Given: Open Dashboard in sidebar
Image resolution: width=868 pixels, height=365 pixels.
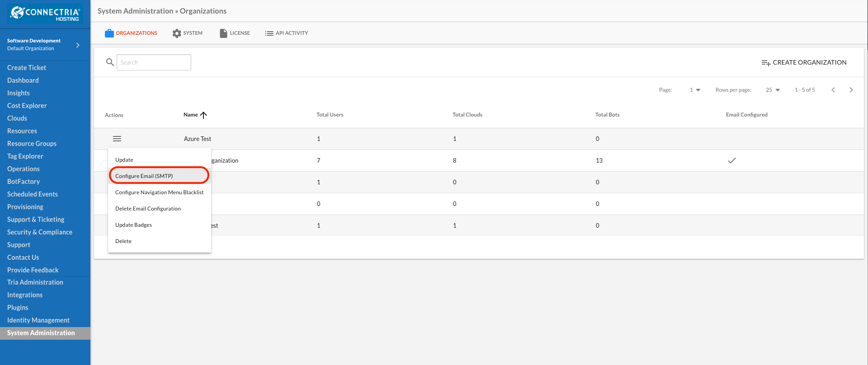Looking at the screenshot, I should tap(23, 80).
